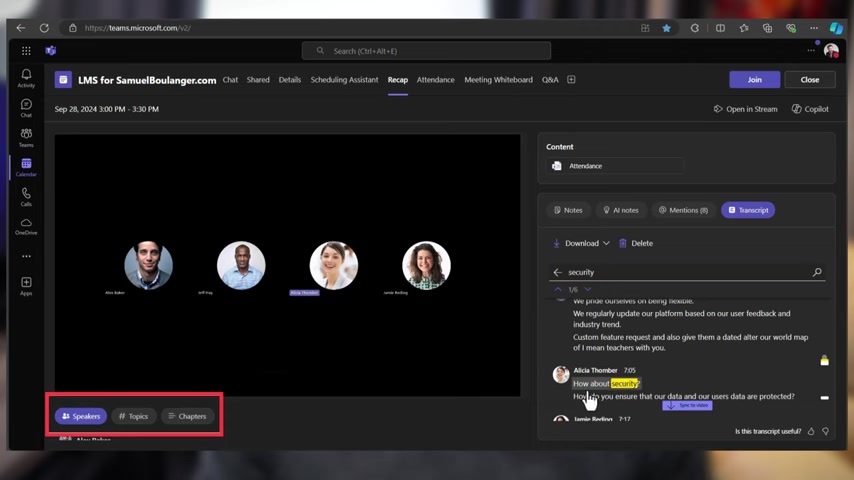Screen dimensions: 854x480
Task: Open browser collections icon
Action: 767,28
